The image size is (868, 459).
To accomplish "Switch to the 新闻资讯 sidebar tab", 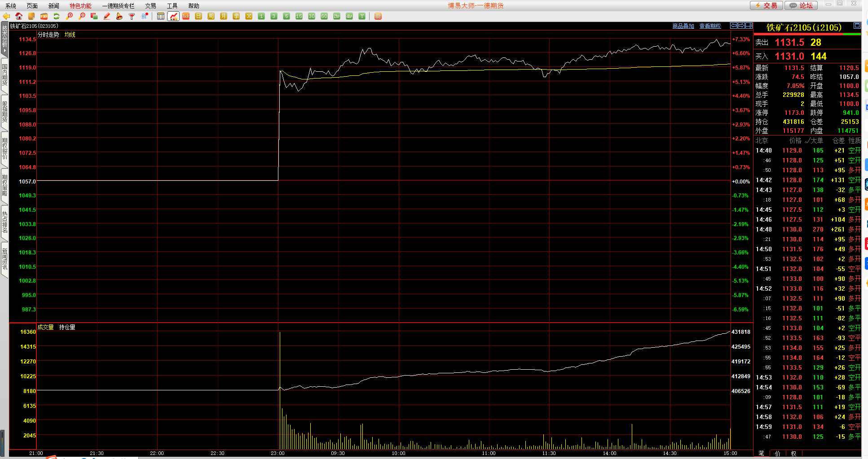I will point(4,259).
